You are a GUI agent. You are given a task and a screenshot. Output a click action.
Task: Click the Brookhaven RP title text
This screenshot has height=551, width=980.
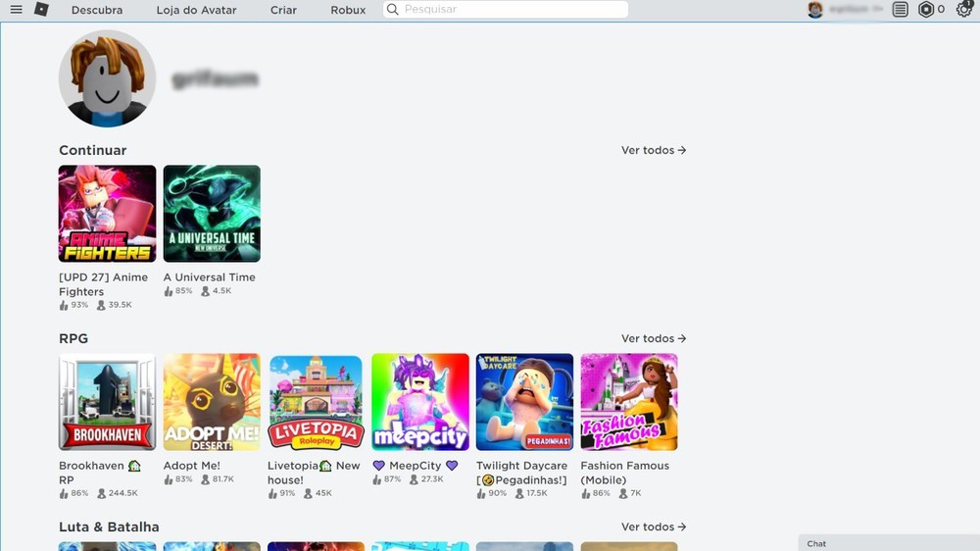coord(100,473)
